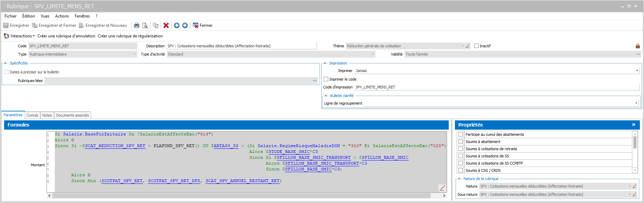The width and height of the screenshot is (644, 203).
Task: Open the Sous nature dropdown
Action: (630, 194)
